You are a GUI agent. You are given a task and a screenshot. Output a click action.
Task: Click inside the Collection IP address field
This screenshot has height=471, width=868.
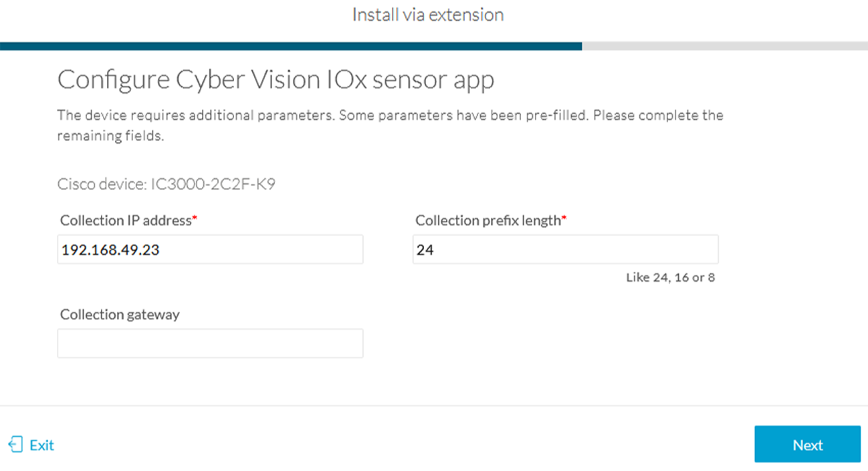(x=209, y=249)
